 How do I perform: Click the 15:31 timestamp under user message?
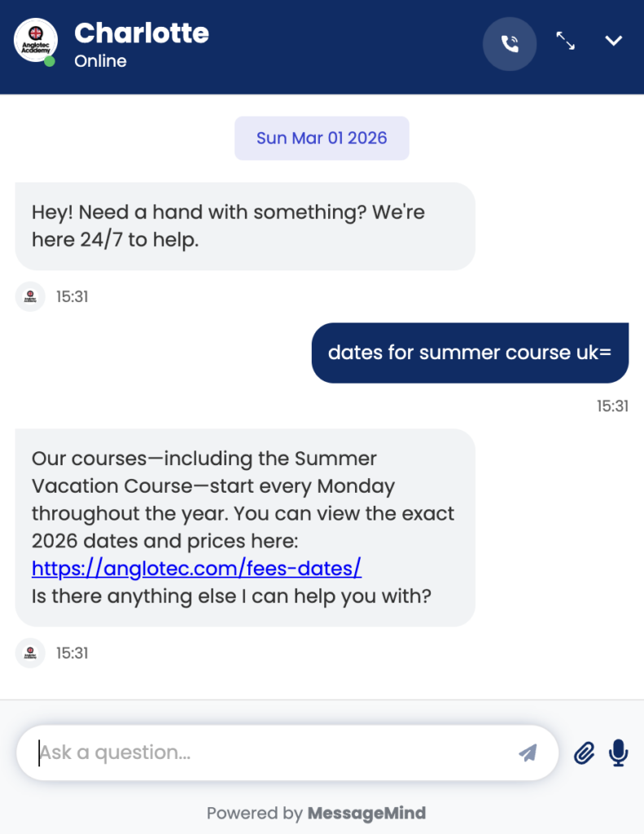coord(612,406)
